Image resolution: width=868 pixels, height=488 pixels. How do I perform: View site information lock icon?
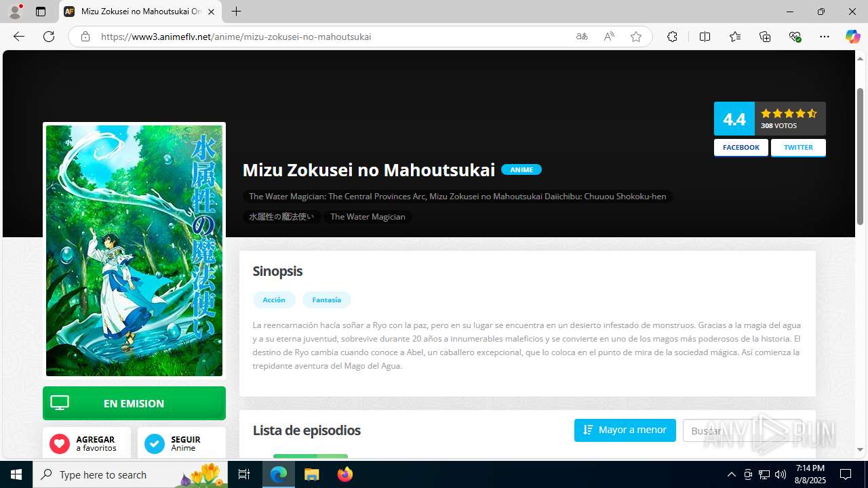tap(85, 37)
